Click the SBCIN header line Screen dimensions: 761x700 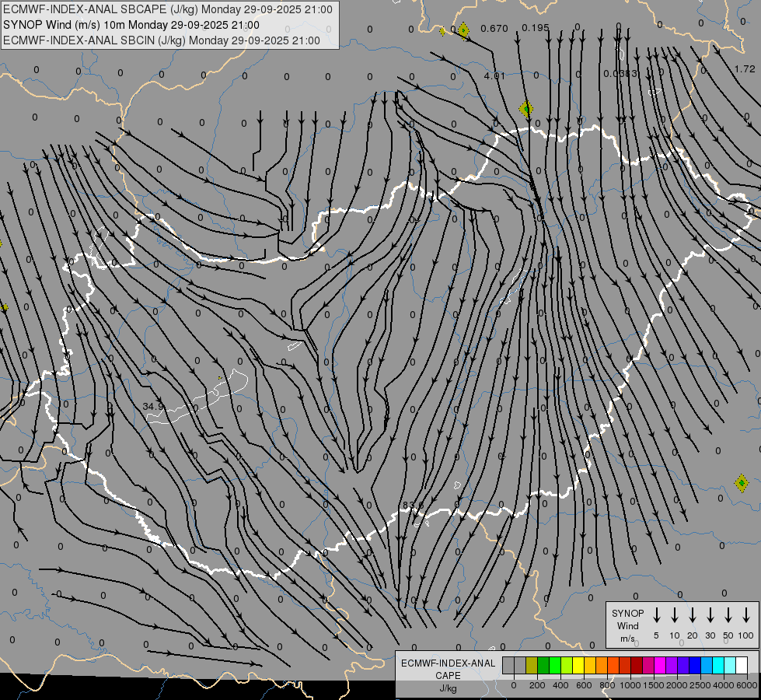(162, 40)
